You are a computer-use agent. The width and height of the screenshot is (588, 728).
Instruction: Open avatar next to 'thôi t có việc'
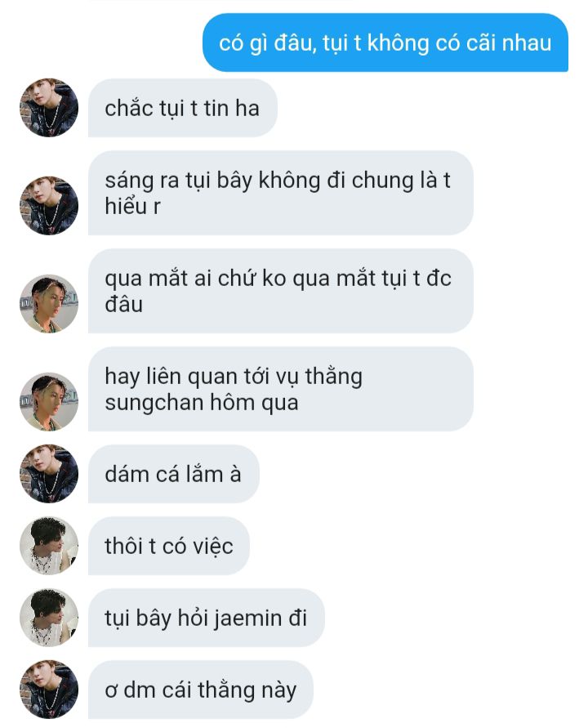click(49, 546)
